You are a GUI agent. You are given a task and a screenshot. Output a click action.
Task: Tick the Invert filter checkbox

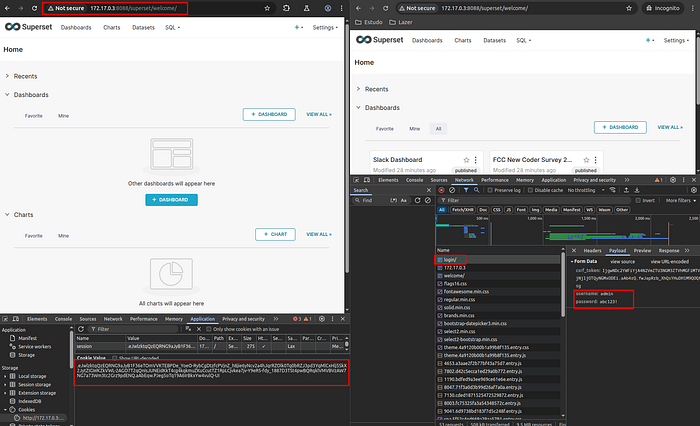click(638, 200)
